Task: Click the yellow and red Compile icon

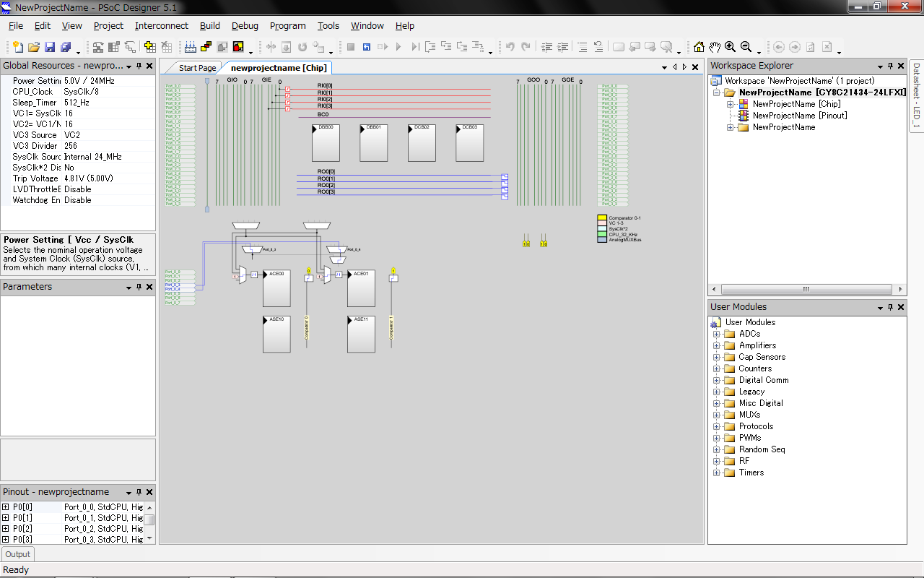Action: [x=206, y=47]
